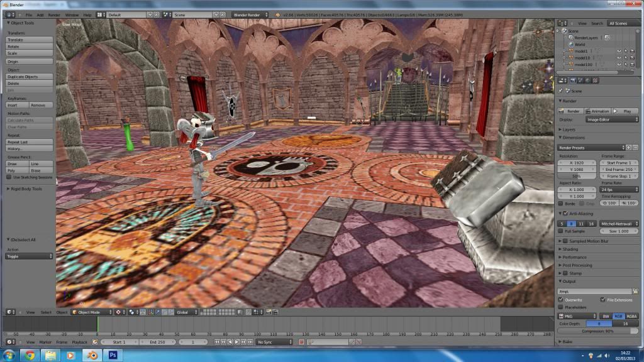The image size is (644, 362).
Task: Open the Object Mode dropdown
Action: [92, 312]
